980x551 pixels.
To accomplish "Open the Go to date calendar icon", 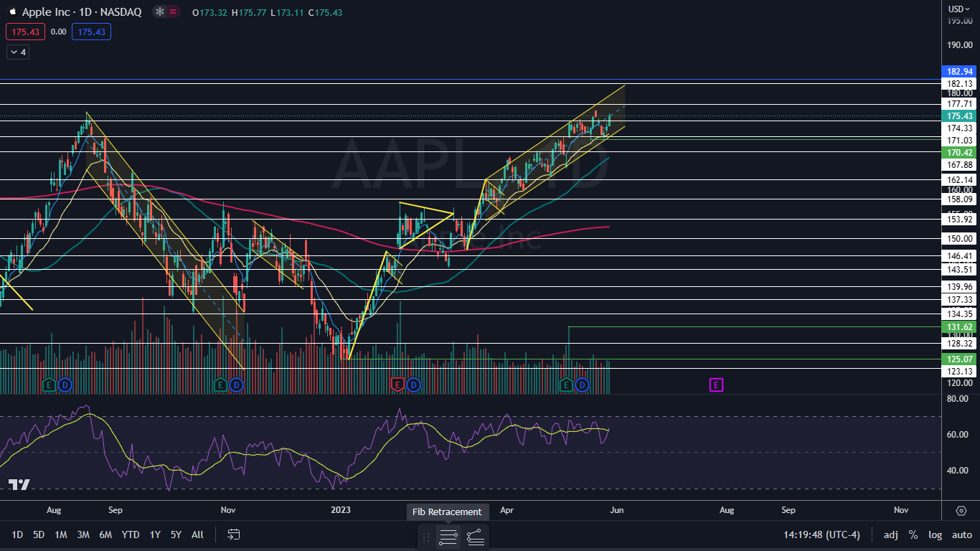I will 234,534.
